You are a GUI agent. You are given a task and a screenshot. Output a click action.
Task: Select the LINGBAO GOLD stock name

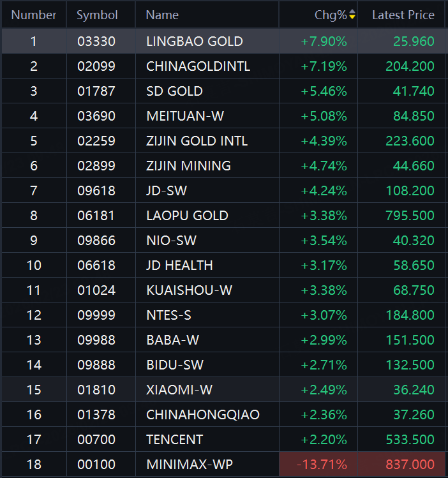click(x=195, y=41)
